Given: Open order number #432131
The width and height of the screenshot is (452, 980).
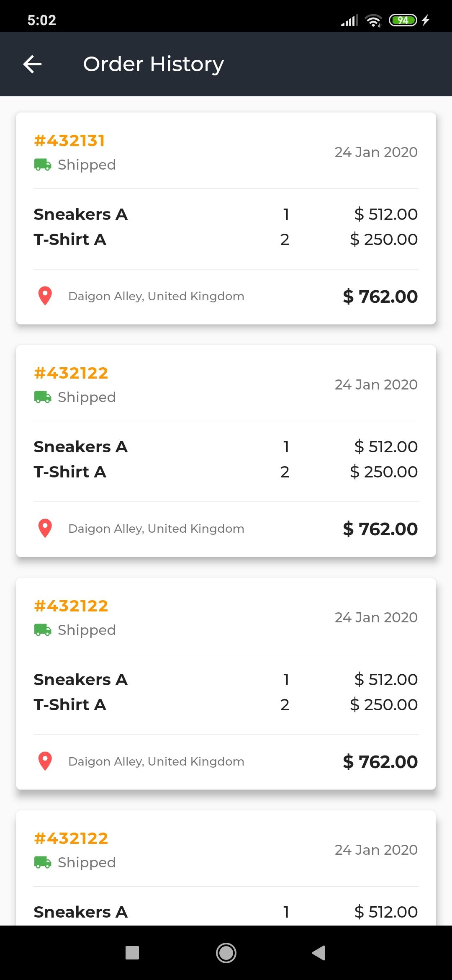Looking at the screenshot, I should point(69,141).
